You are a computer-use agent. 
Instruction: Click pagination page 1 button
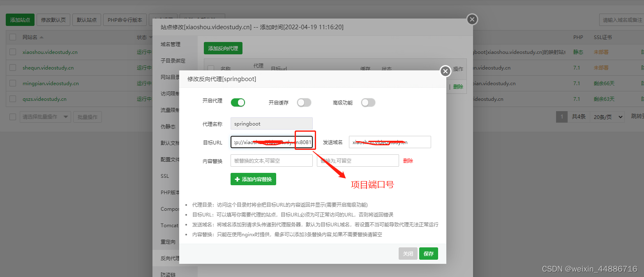[x=561, y=116]
